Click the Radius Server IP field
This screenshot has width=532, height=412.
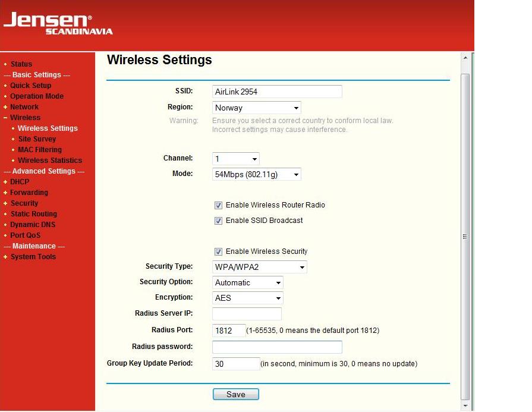247,313
